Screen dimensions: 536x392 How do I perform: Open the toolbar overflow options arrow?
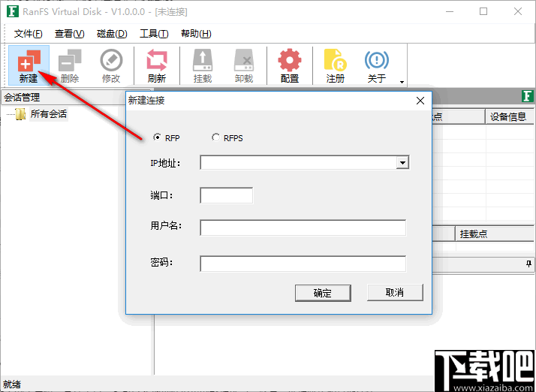click(x=402, y=82)
